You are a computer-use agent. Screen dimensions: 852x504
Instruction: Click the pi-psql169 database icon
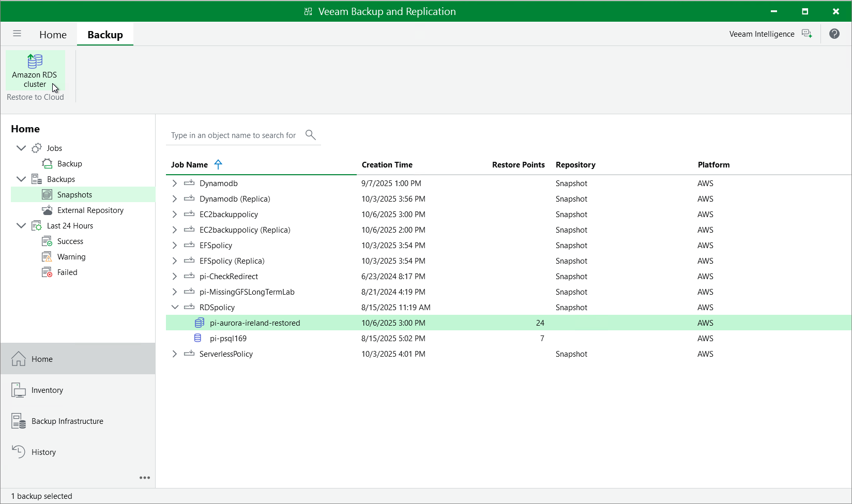tap(198, 338)
